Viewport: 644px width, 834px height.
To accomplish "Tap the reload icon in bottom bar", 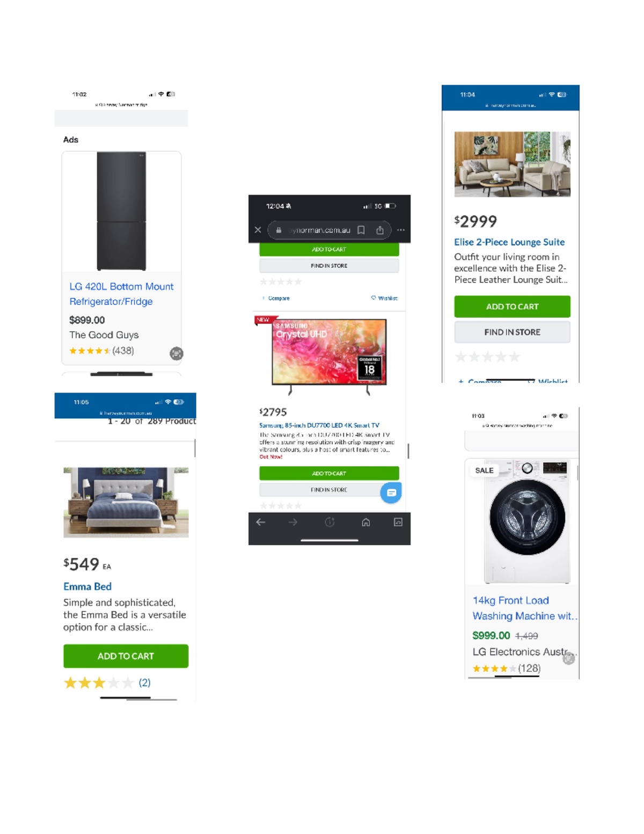I will (x=330, y=522).
